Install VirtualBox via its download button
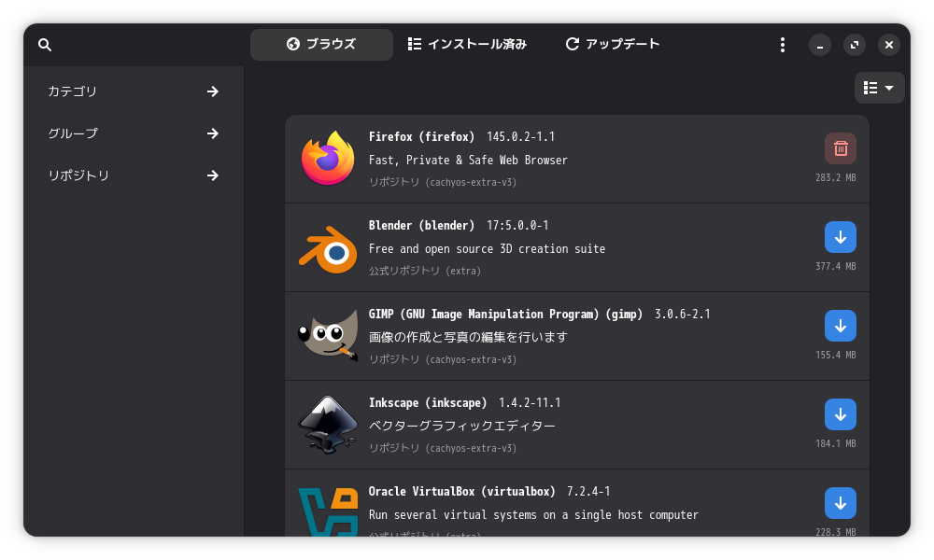The height and width of the screenshot is (560, 934). point(840,502)
